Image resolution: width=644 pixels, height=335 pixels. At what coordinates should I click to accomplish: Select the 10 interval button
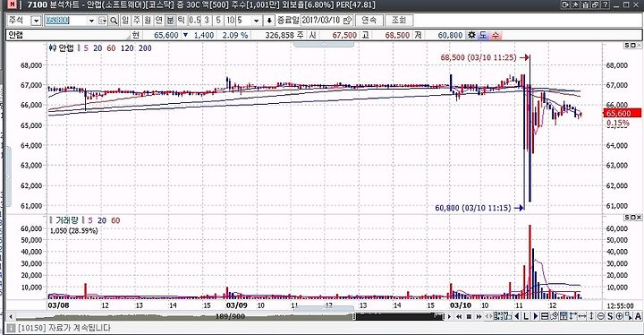[x=231, y=21]
